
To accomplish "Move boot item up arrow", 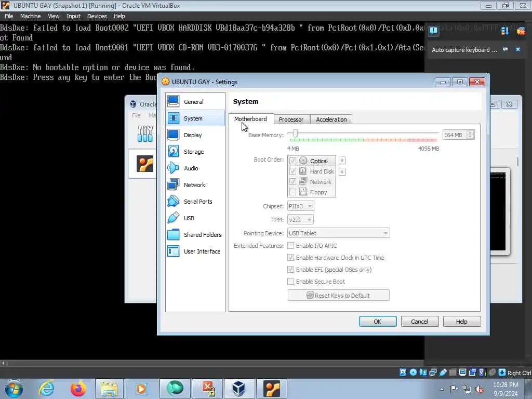I will point(342,160).
